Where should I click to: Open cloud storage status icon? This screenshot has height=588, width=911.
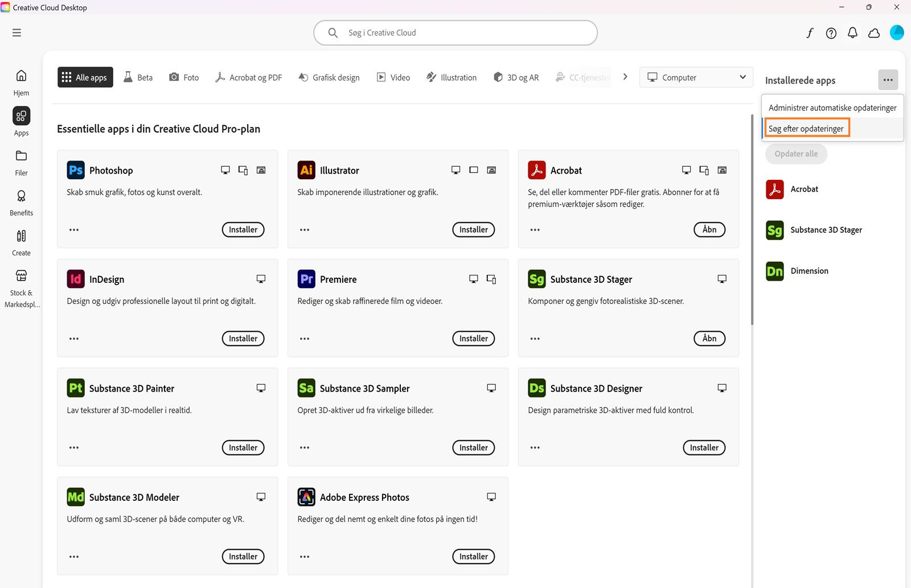pyautogui.click(x=873, y=33)
